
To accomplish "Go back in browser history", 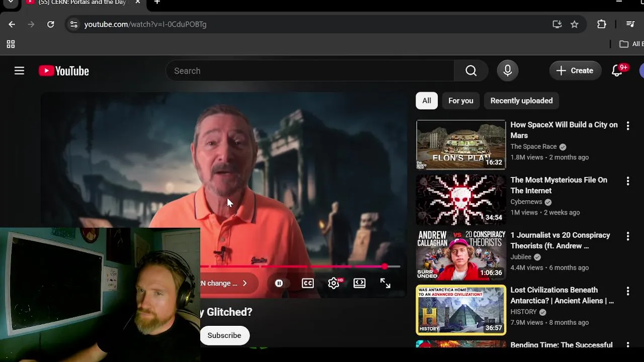I will 12,24.
